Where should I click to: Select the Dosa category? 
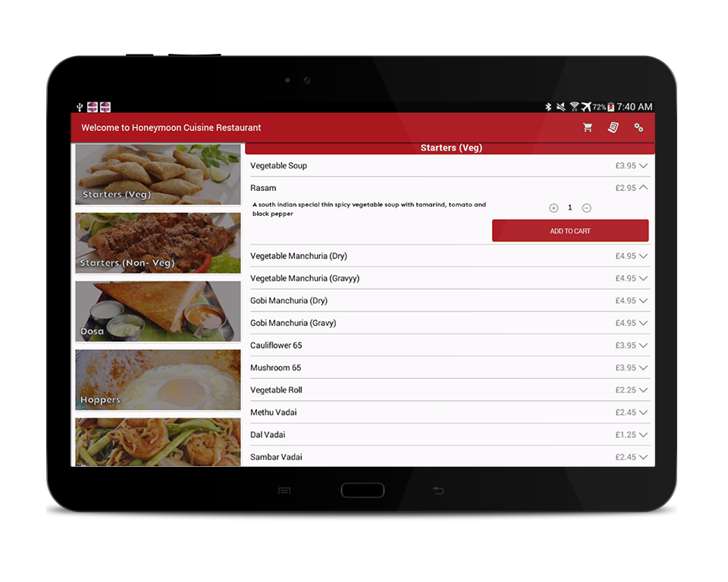click(157, 311)
